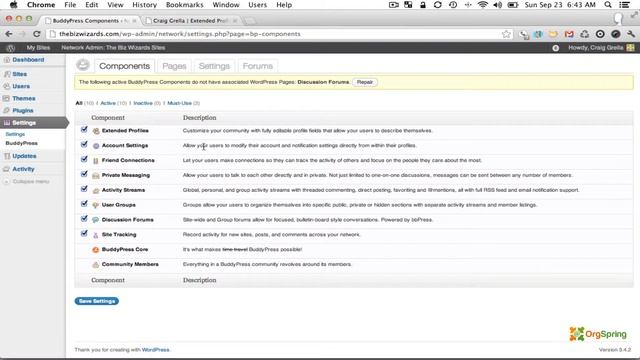The image size is (640, 360).
Task: Click the Extended Profiles component icon
Action: [96, 131]
